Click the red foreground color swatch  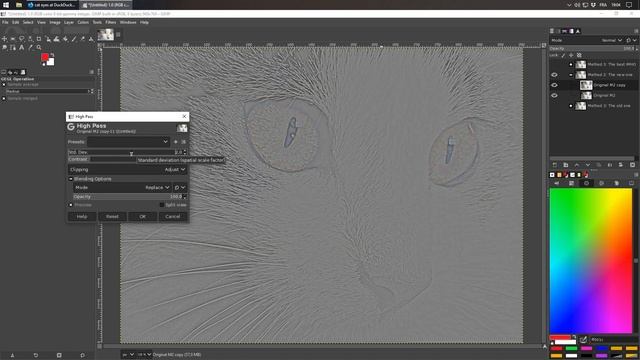pos(45,57)
